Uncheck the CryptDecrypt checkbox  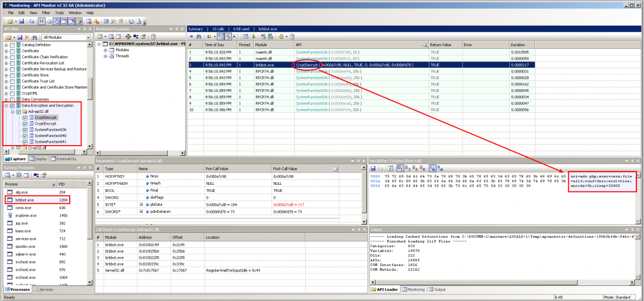[x=25, y=117]
